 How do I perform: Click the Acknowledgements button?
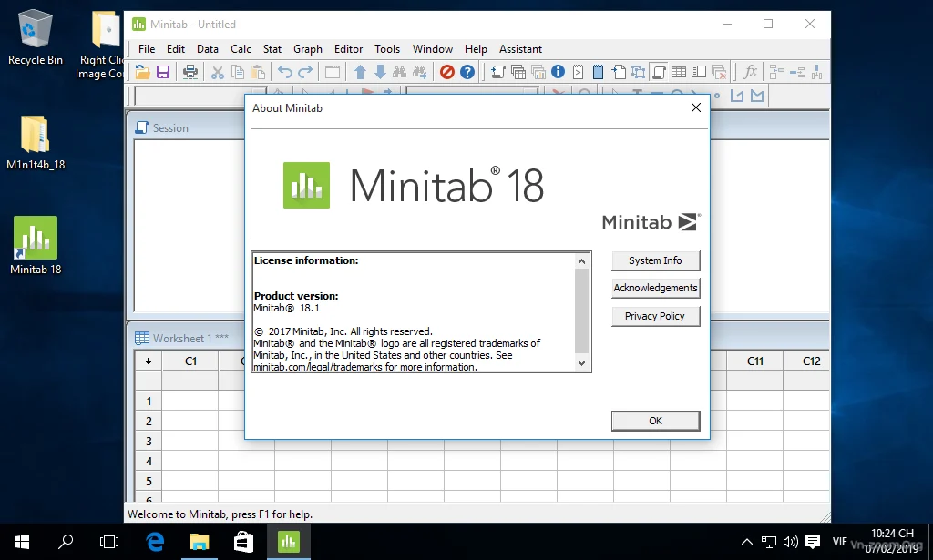tap(655, 288)
